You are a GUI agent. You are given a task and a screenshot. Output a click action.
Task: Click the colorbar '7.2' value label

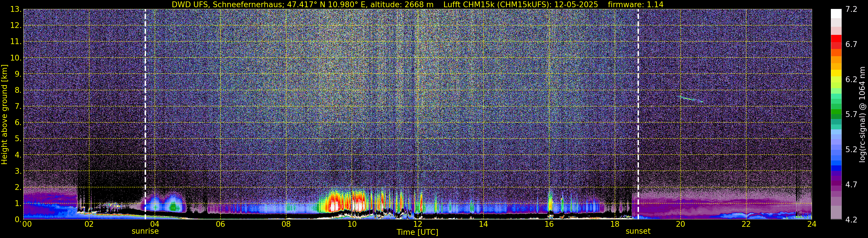click(x=851, y=9)
